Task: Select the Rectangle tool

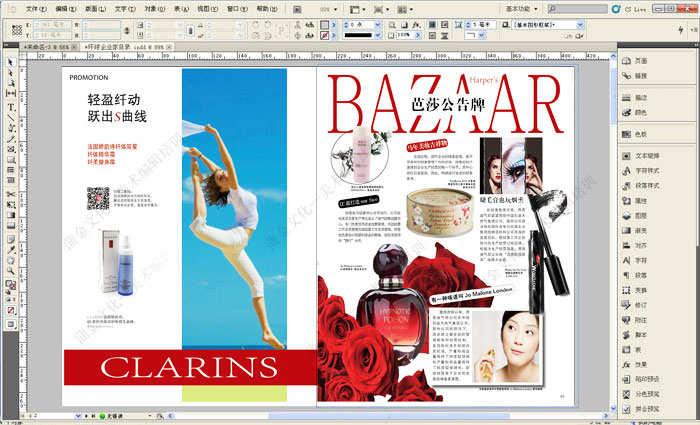Action: (x=11, y=159)
